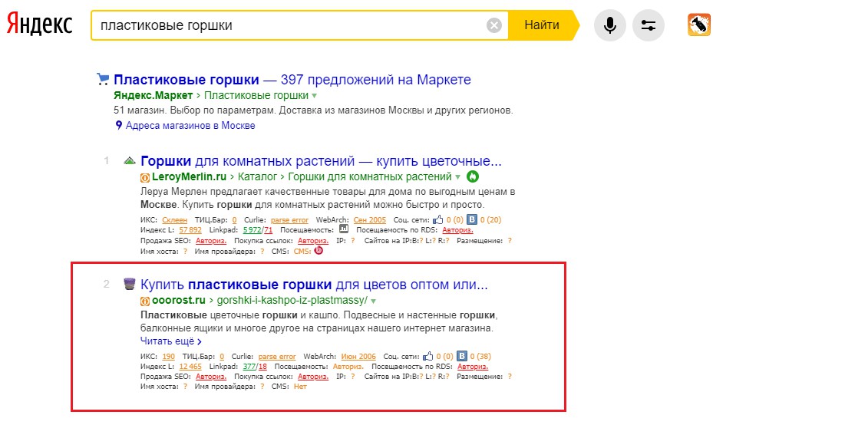Click Авториз. after Покупка ссылок in ooorost.ru stats
868x448 pixels.
tap(313, 377)
